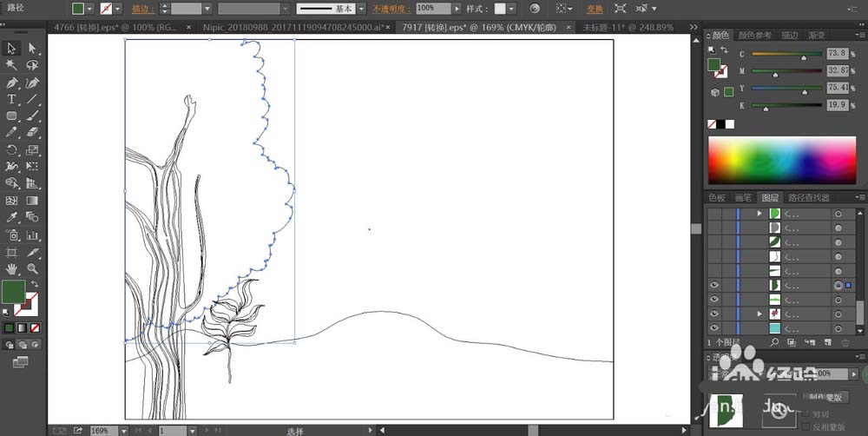
Task: Open the zoom level 169% dropdown
Action: (123, 431)
